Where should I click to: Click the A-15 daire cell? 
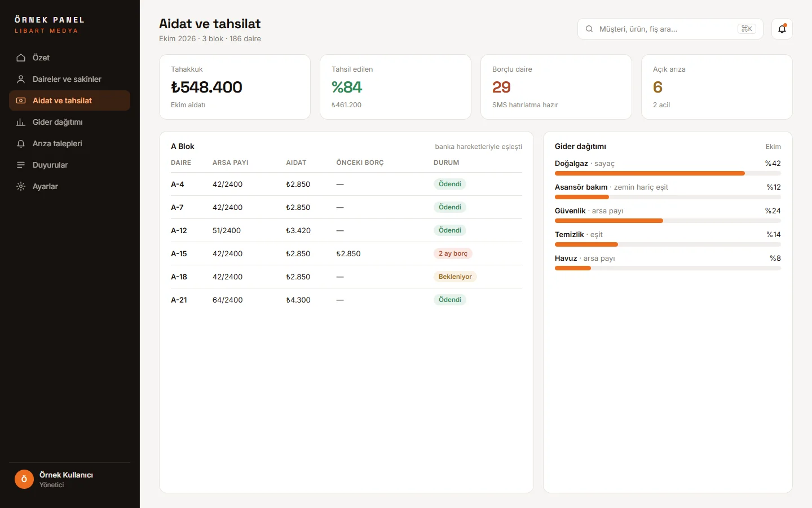click(x=179, y=253)
